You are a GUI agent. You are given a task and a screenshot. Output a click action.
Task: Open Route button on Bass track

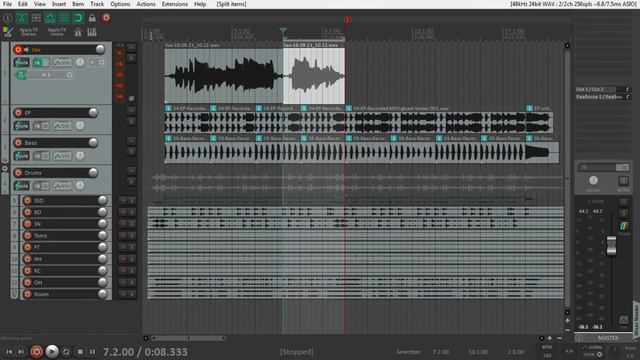tap(22, 156)
